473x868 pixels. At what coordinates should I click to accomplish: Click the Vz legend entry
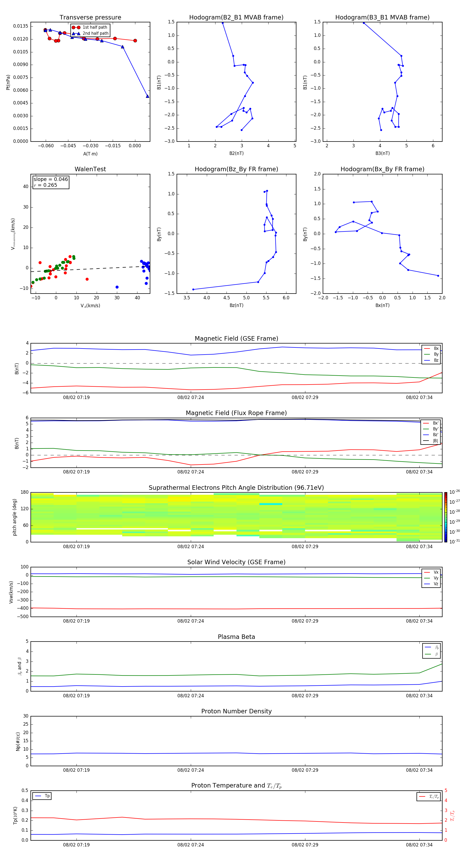(x=431, y=584)
